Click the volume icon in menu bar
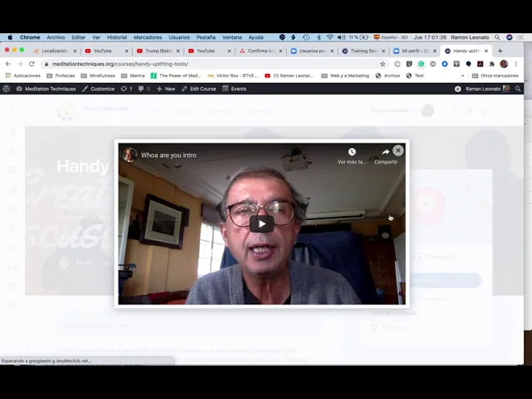This screenshot has height=399, width=532. click(341, 37)
